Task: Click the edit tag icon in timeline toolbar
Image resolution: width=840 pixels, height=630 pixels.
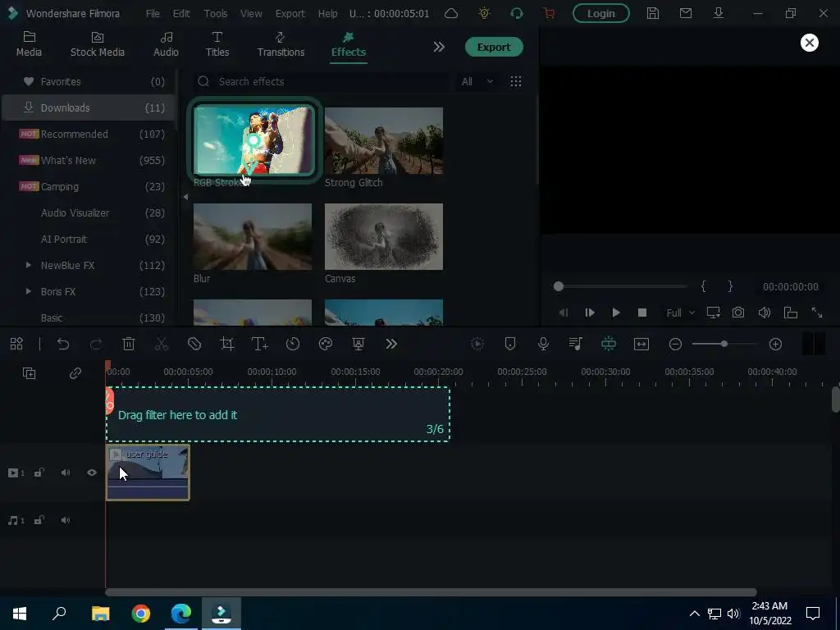Action: (x=194, y=344)
